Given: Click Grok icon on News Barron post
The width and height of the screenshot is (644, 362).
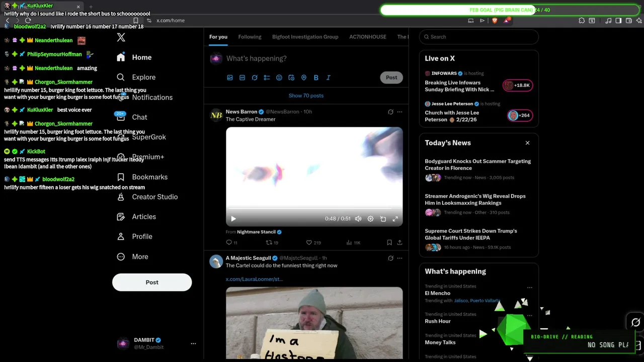Looking at the screenshot, I should 390,112.
